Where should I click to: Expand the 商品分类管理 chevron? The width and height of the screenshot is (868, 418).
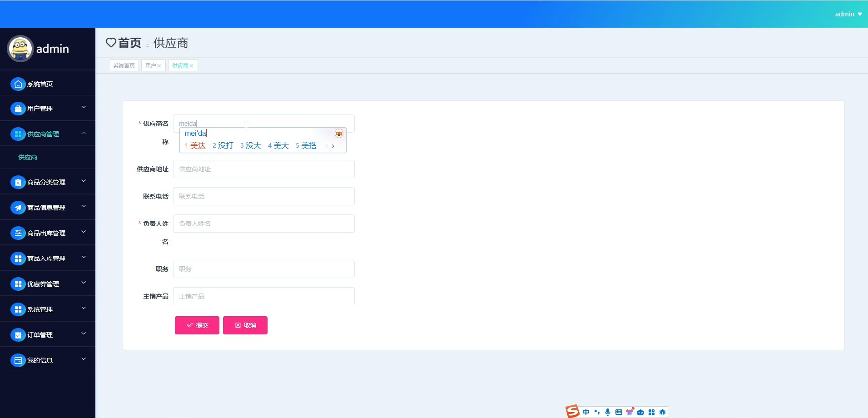[84, 181]
